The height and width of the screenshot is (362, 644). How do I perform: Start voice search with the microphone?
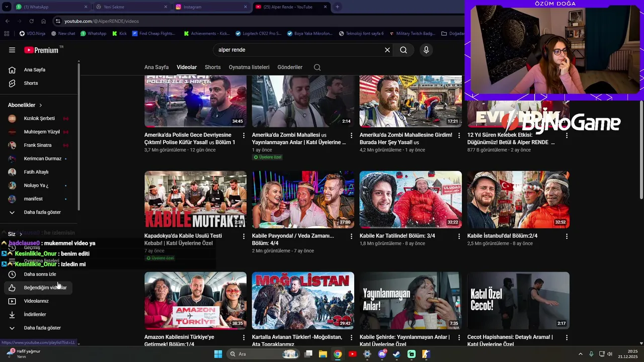tap(426, 50)
